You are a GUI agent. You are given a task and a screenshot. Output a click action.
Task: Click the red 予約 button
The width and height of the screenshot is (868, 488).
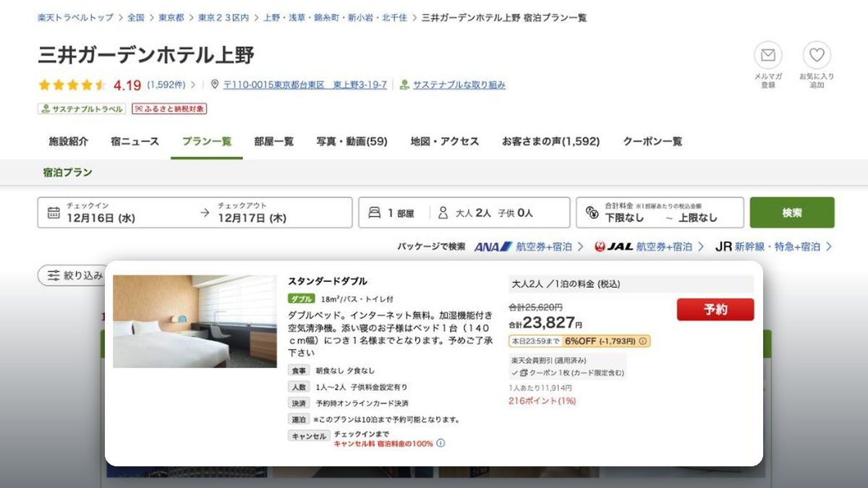point(715,309)
